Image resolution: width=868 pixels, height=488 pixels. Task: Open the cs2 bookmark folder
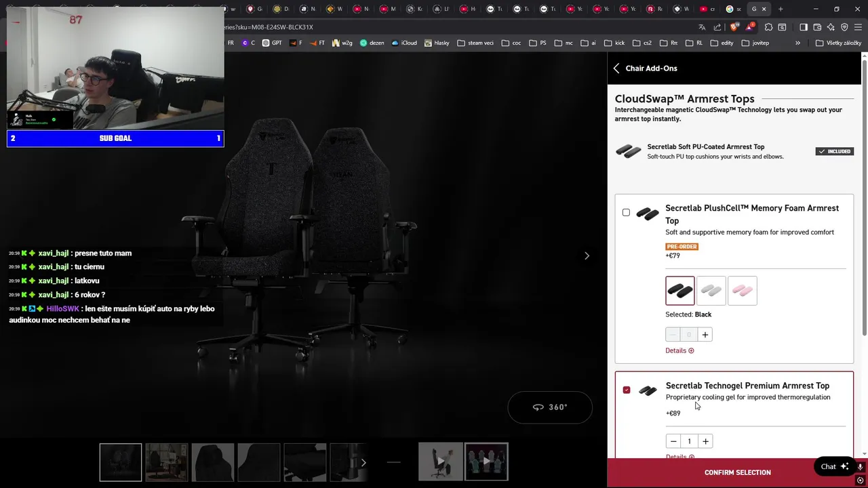click(x=642, y=43)
